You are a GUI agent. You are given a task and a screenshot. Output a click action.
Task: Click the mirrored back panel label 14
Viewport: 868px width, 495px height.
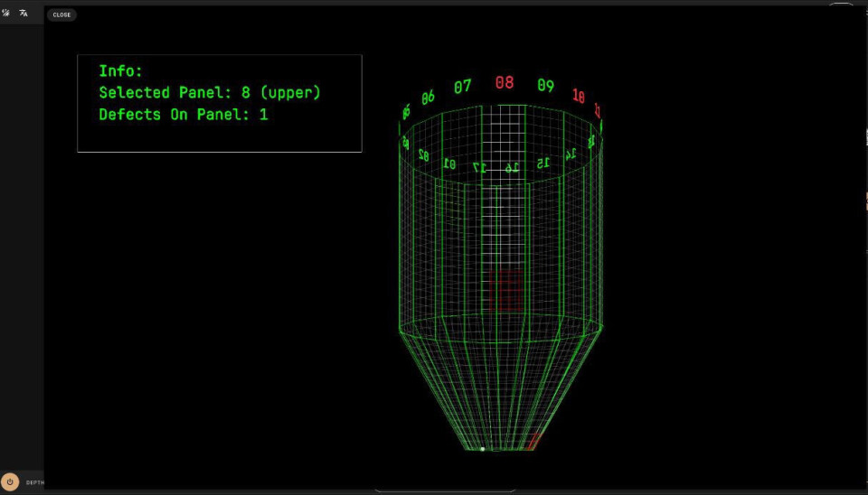570,154
